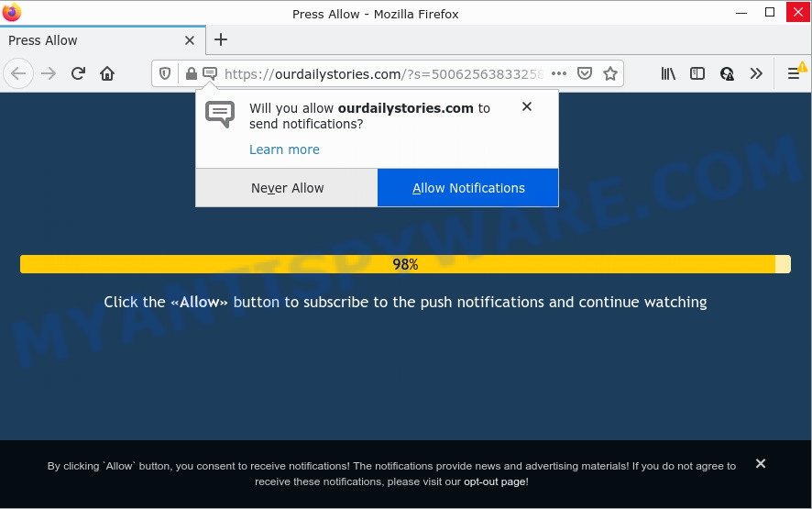
Task: Click the 'Click the «Allow» button' instruction text
Action: pyautogui.click(x=405, y=302)
